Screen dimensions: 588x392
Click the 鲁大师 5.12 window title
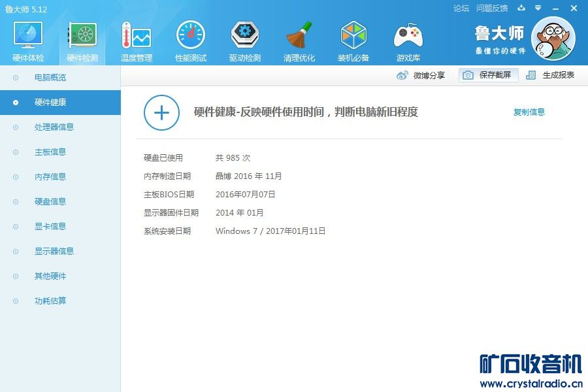(26, 9)
